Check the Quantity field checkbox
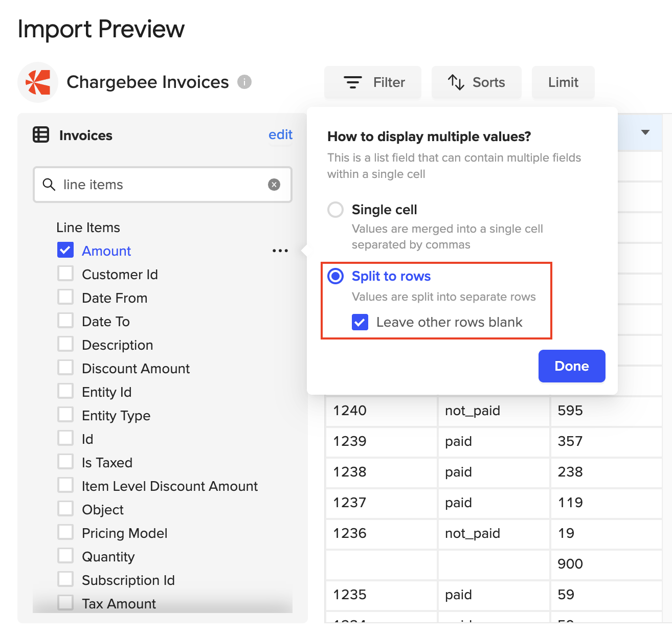This screenshot has height=634, width=672. pyautogui.click(x=65, y=556)
